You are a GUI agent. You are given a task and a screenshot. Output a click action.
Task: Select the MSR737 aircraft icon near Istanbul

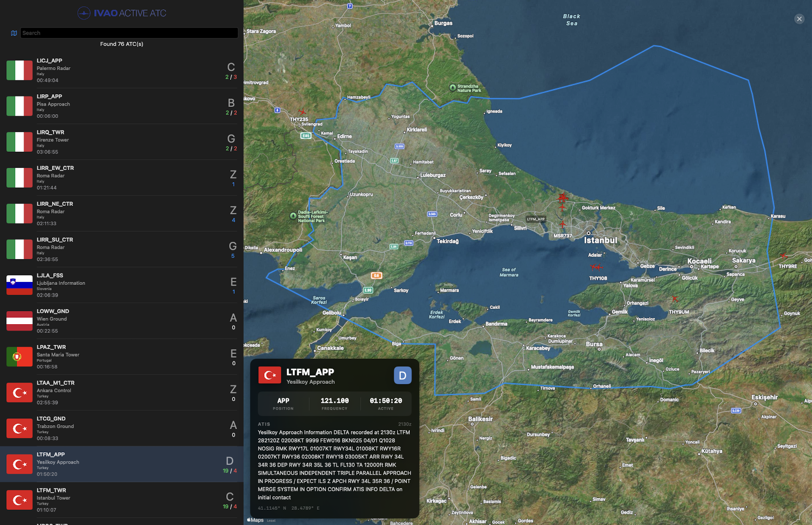[562, 224]
